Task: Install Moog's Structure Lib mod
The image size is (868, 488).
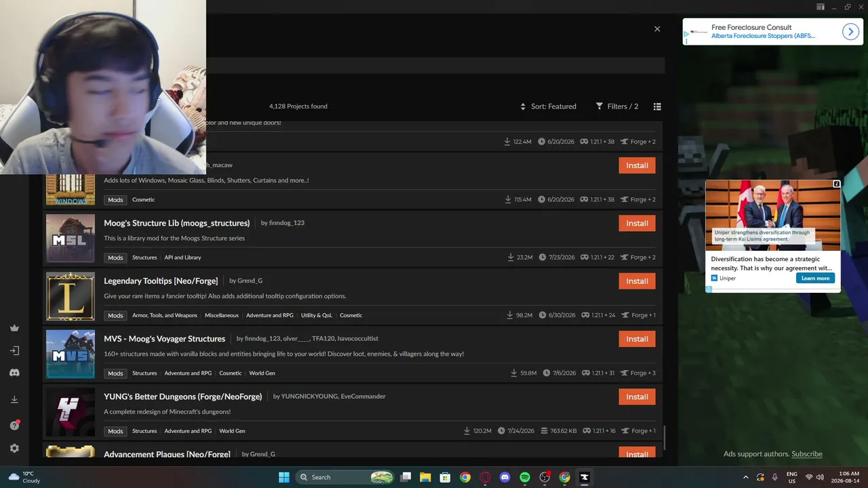Action: pos(637,223)
